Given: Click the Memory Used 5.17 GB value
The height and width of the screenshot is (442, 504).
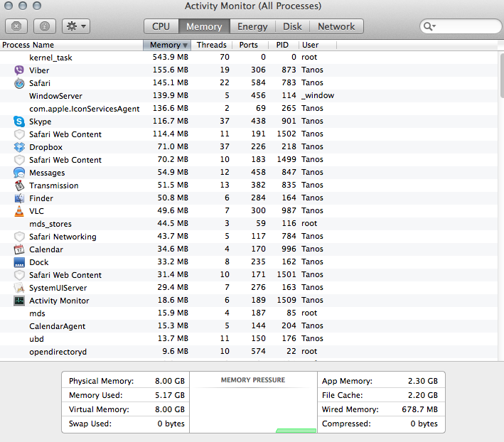Looking at the screenshot, I should pos(170,395).
